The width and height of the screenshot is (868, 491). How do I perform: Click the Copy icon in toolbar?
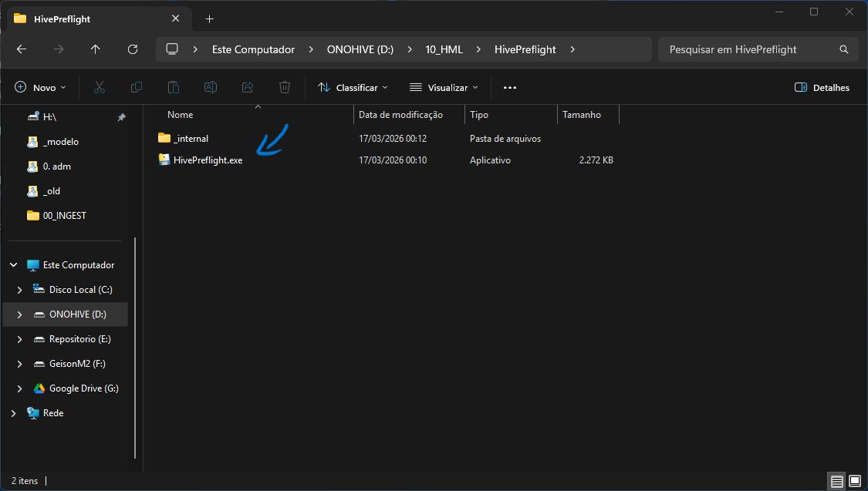tap(136, 87)
